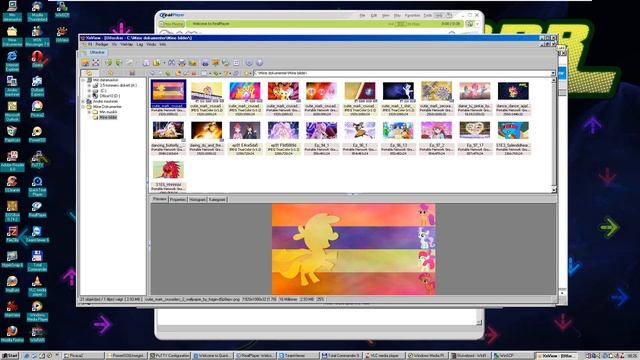Image resolution: width=640 pixels, height=360 pixels.
Task: Open the Rediger menu in XnView
Action: 102,44
